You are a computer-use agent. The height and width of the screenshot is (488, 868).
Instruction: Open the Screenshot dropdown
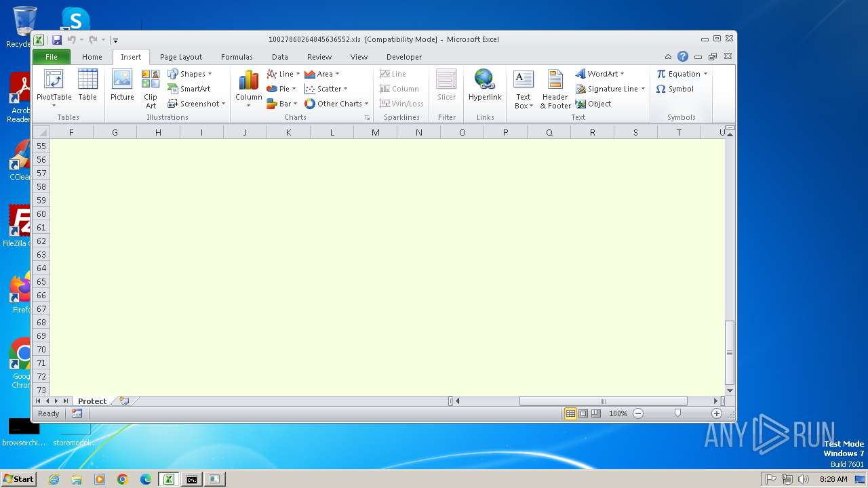[196, 104]
